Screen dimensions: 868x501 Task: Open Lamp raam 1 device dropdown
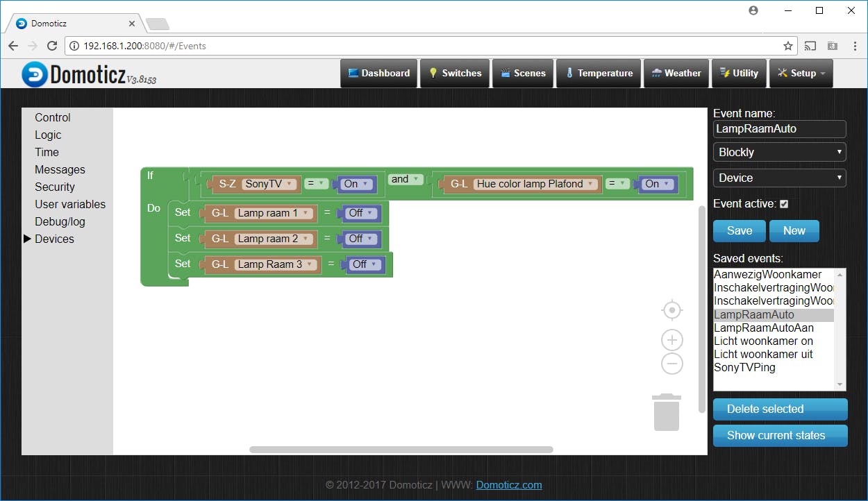(274, 213)
